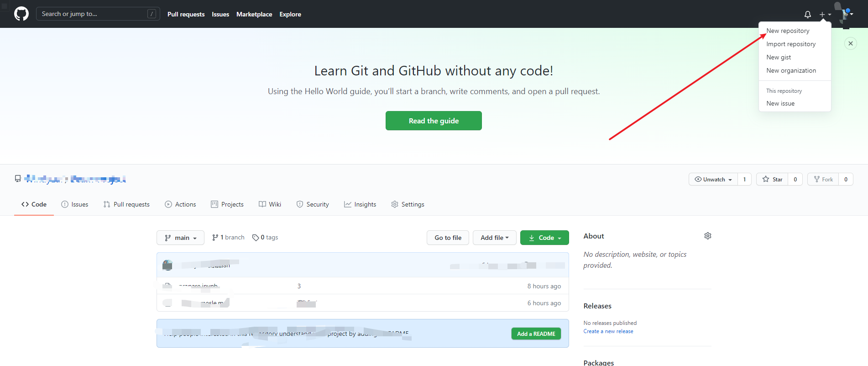
Task: Open the 1 branch link
Action: point(228,237)
